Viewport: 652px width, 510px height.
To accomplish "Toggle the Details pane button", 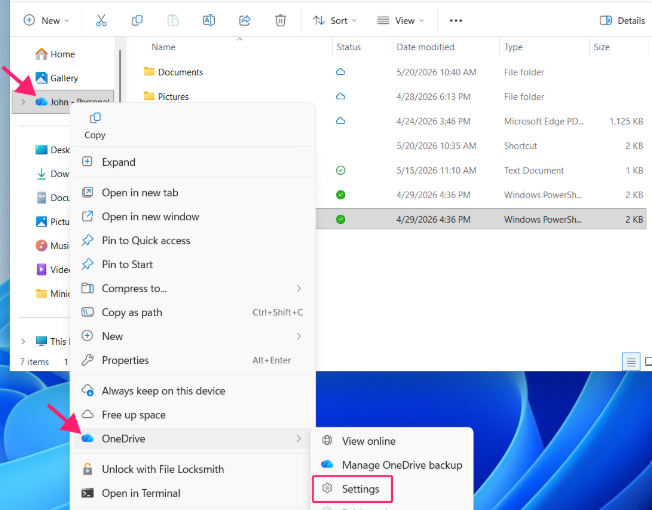I will click(x=622, y=20).
